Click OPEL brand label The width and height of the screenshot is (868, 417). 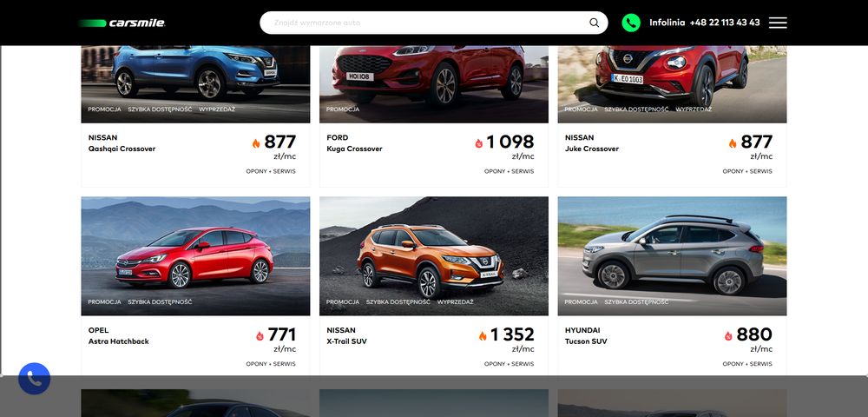(x=99, y=331)
